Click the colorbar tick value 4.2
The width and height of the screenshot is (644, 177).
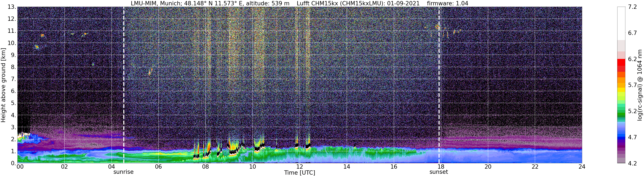(x=632, y=163)
